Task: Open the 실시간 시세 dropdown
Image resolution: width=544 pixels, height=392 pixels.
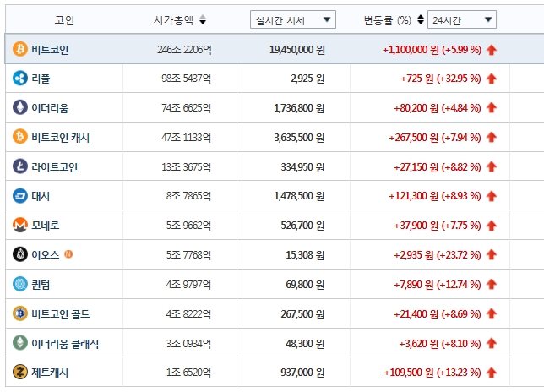Action: [x=293, y=19]
